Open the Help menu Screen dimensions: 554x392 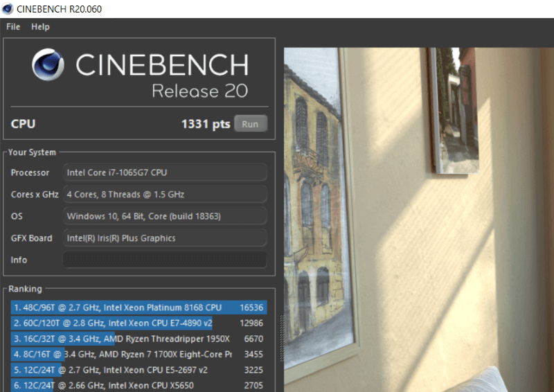[40, 27]
